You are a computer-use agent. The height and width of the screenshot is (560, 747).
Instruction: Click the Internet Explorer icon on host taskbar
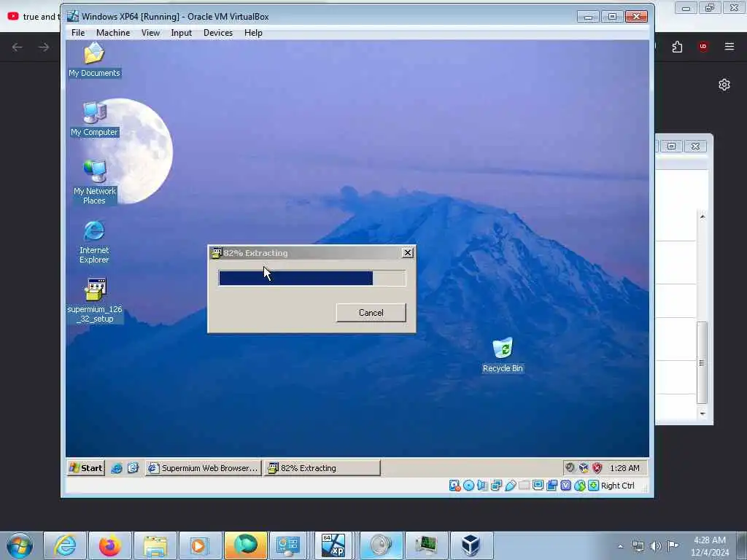point(65,545)
